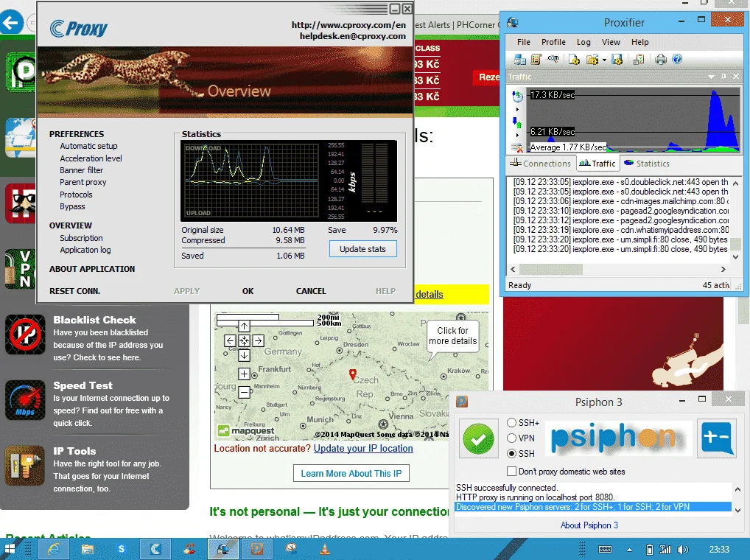Image resolution: width=750 pixels, height=560 pixels.
Task: Open the cproxy.com website link in header
Action: 348,25
